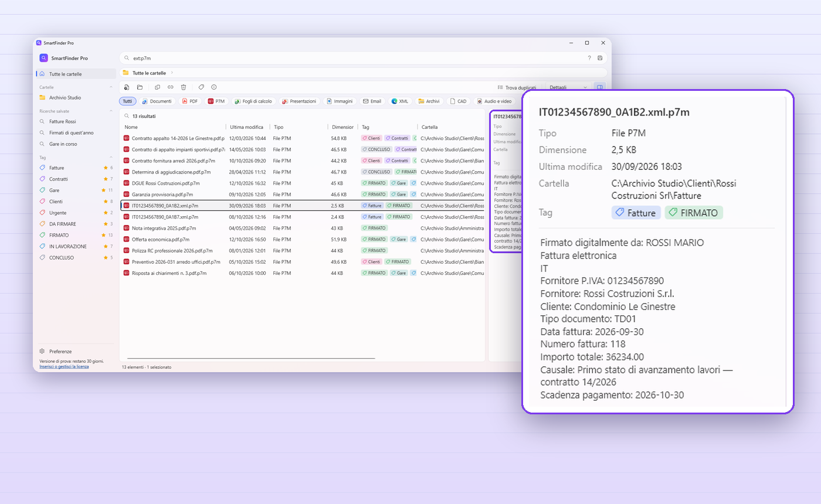Click the Archivio Studio folder icon in the sidebar
821x504 pixels.
click(42, 97)
